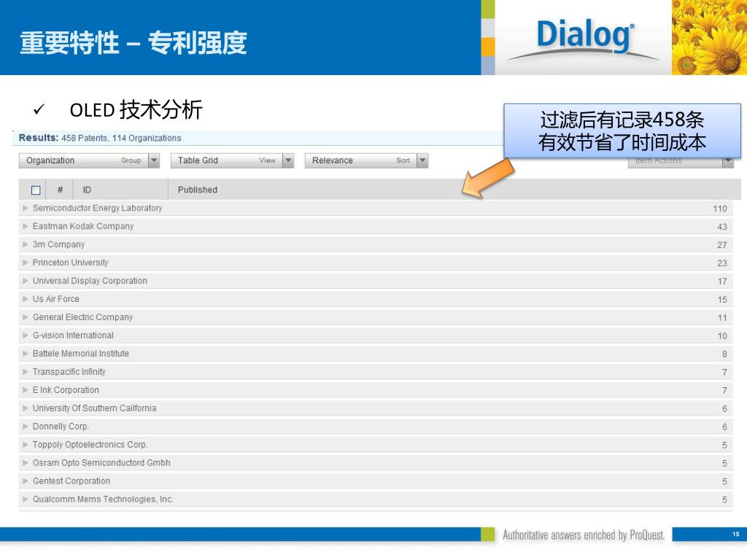747x560 pixels.
Task: Click '458 Patents, 114 Organizations' results text
Action: [x=122, y=138]
